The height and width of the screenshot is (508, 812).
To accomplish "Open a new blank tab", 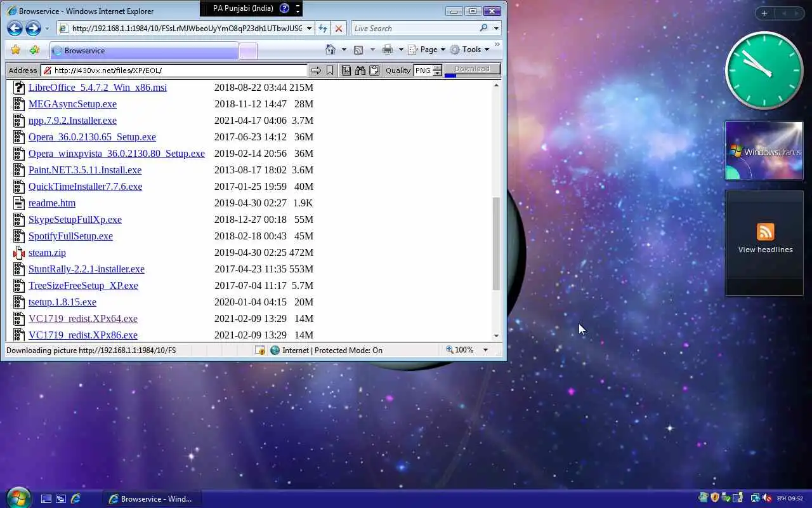I will (248, 51).
